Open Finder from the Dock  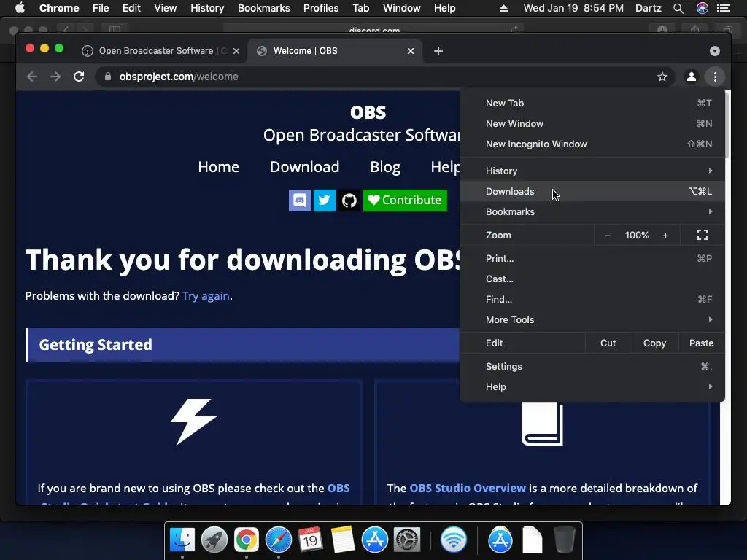[182, 540]
